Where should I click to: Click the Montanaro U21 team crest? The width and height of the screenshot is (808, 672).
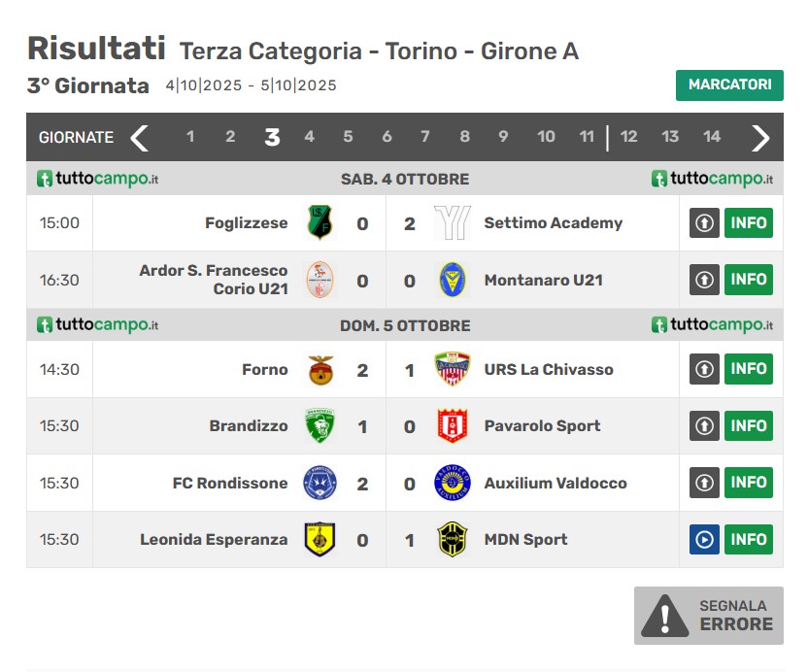pos(452,280)
